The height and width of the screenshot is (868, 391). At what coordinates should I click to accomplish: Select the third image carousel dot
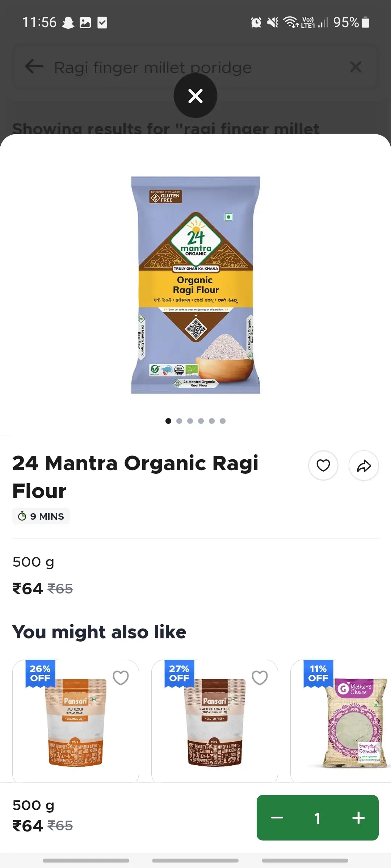click(190, 421)
